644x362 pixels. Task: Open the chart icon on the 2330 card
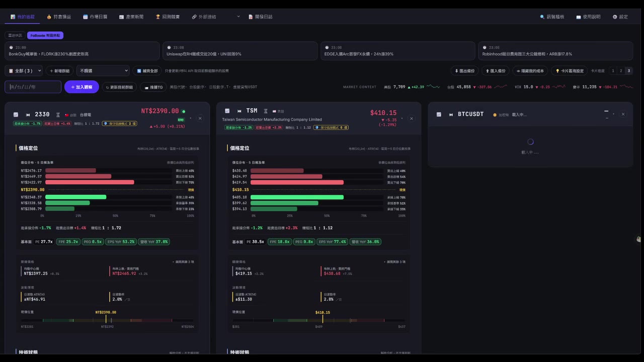coord(16,115)
